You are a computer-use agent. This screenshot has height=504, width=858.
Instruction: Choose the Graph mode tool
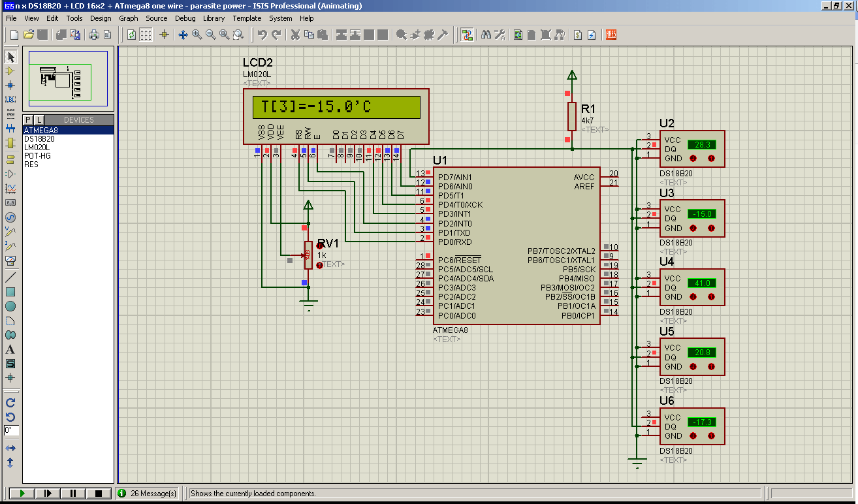[x=10, y=188]
